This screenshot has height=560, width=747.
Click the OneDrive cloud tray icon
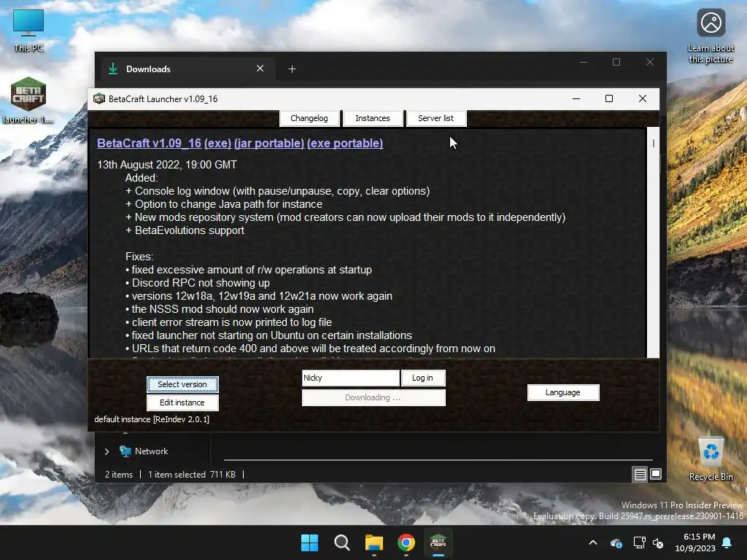pos(616,542)
